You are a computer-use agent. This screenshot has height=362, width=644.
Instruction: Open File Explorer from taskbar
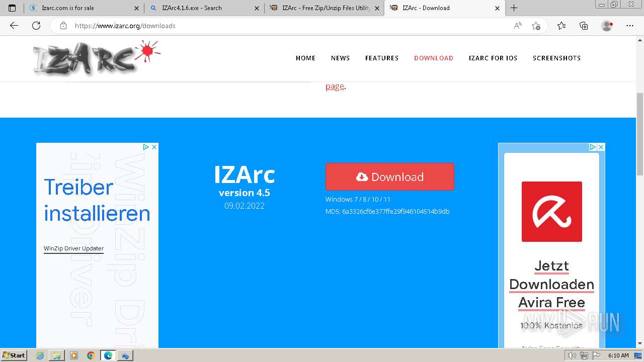click(57, 355)
